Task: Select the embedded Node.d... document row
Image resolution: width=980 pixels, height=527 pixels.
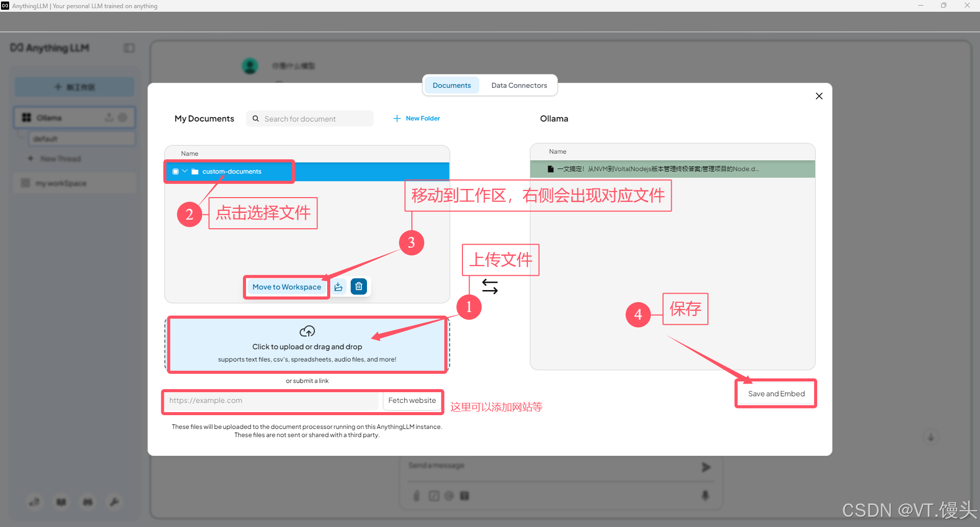Action: (672, 169)
